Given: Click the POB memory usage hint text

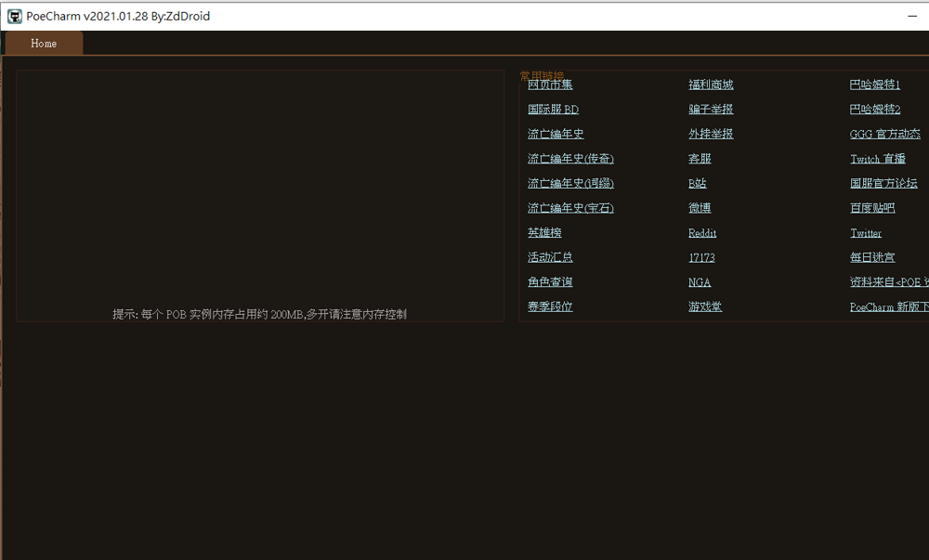Looking at the screenshot, I should pyautogui.click(x=259, y=314).
